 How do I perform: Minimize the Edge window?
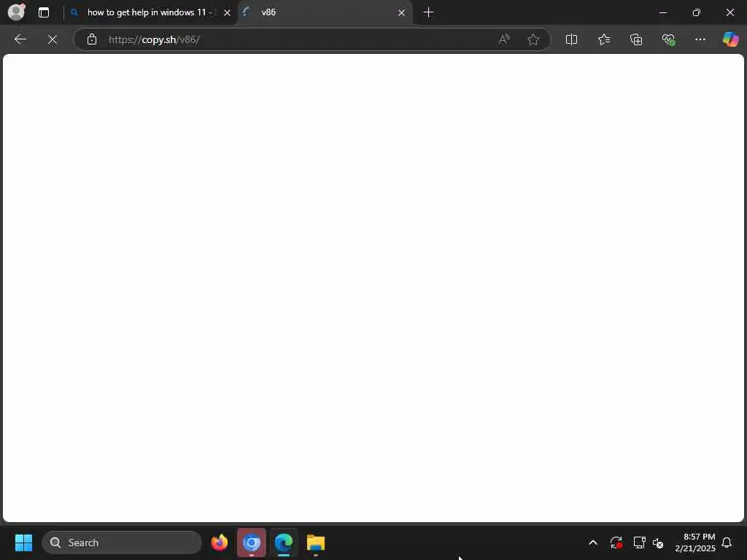662,12
